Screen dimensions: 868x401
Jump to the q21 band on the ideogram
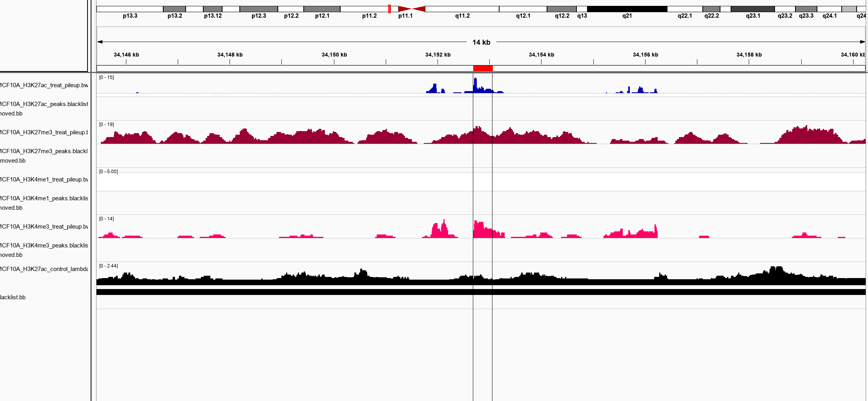[627, 9]
